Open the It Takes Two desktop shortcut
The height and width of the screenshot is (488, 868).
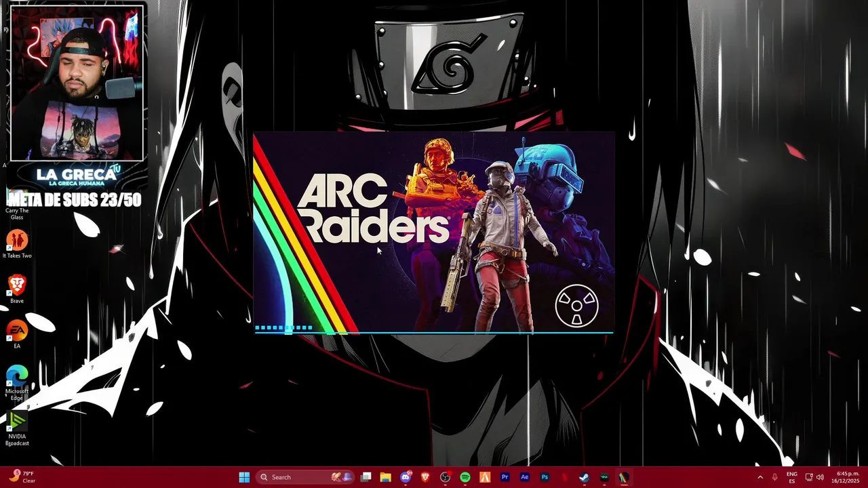click(x=17, y=244)
